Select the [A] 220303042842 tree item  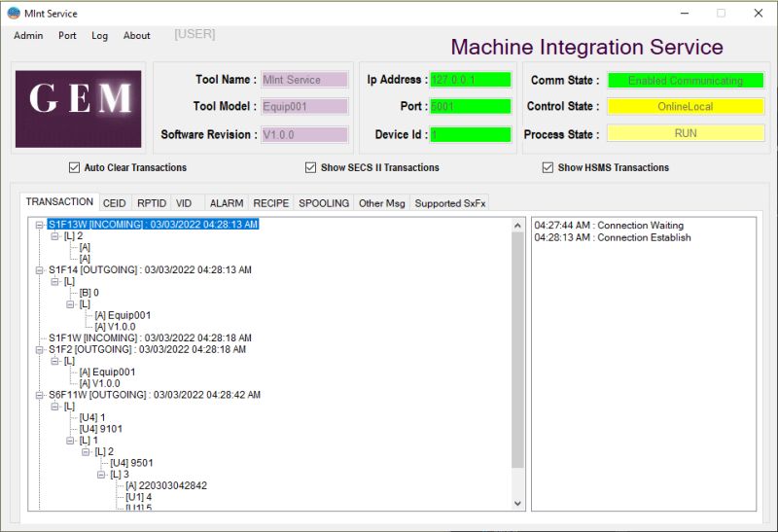166,486
